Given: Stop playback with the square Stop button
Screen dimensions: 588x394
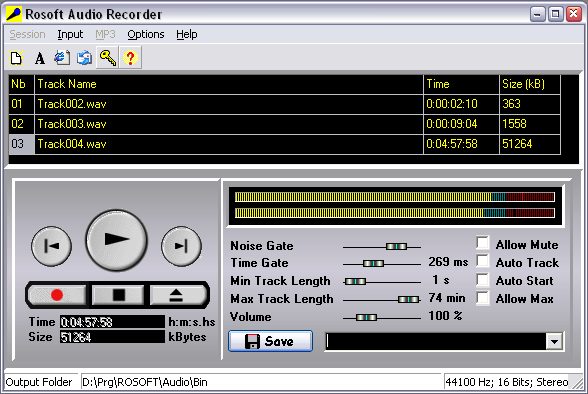Looking at the screenshot, I should (118, 295).
